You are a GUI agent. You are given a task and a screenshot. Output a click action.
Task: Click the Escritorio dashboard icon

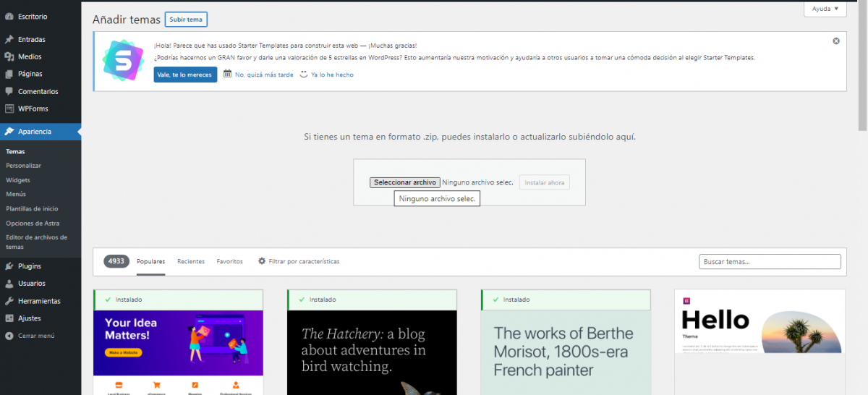pos(9,16)
